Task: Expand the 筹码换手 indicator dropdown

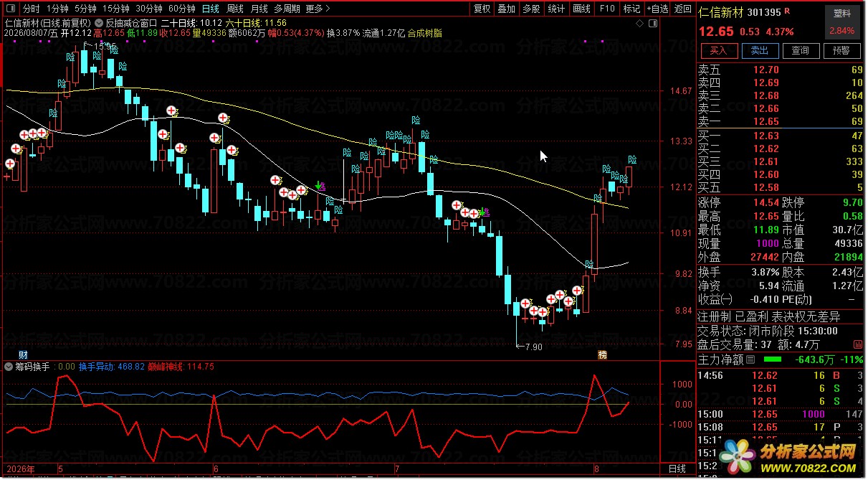Action: (9, 367)
